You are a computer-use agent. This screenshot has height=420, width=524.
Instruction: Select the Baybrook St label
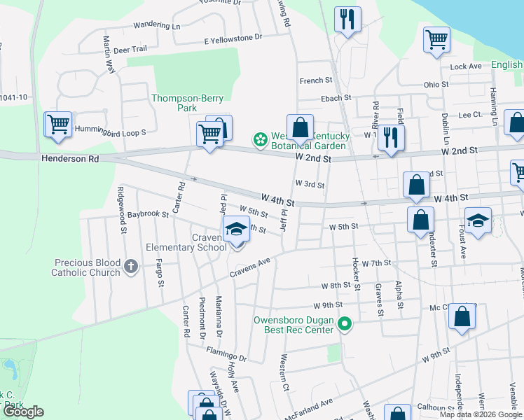click(148, 214)
